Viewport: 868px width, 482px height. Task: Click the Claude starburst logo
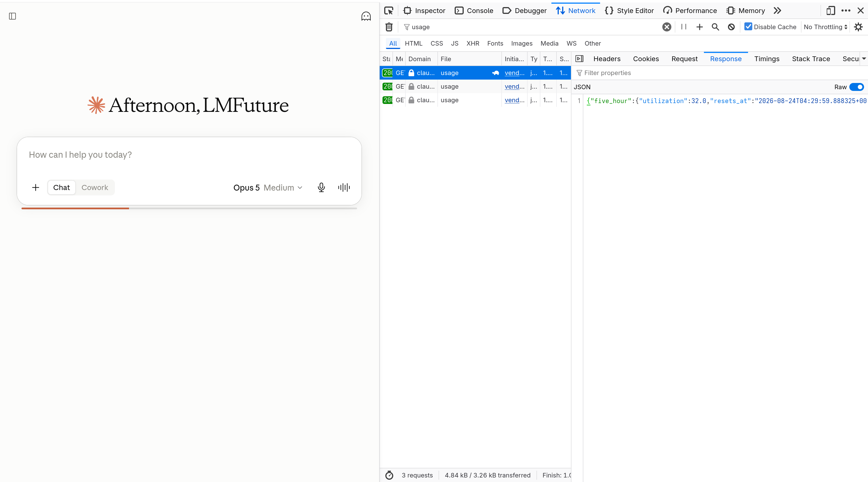(96, 105)
